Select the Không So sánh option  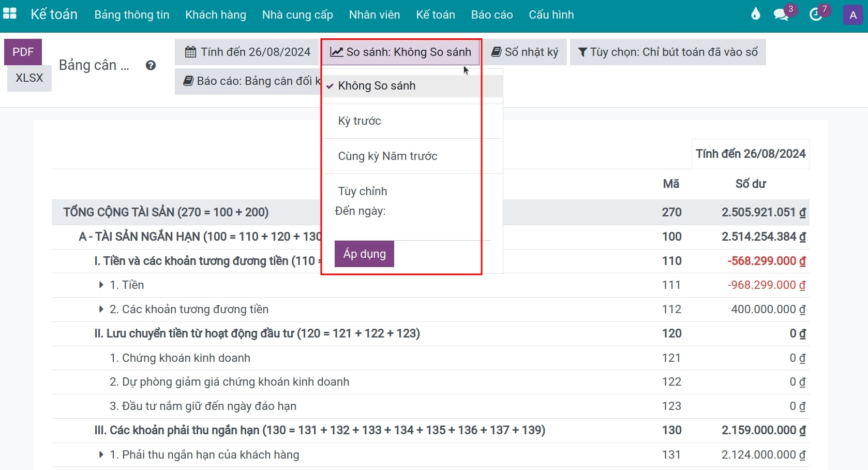pos(377,86)
